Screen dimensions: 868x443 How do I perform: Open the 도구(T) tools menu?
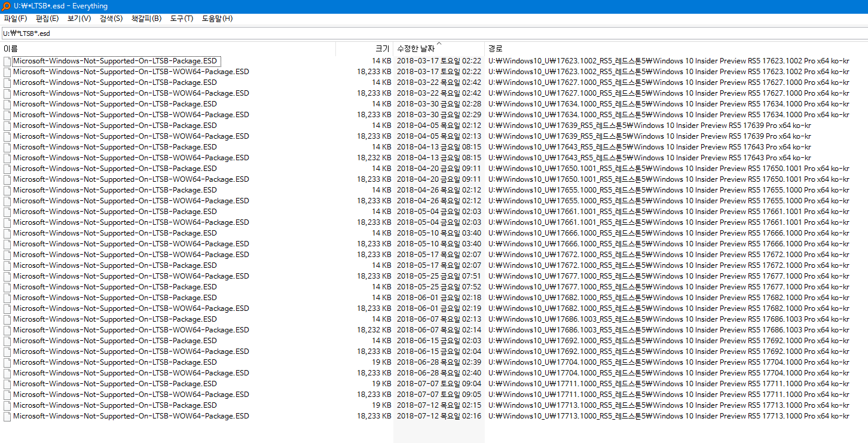coord(182,19)
